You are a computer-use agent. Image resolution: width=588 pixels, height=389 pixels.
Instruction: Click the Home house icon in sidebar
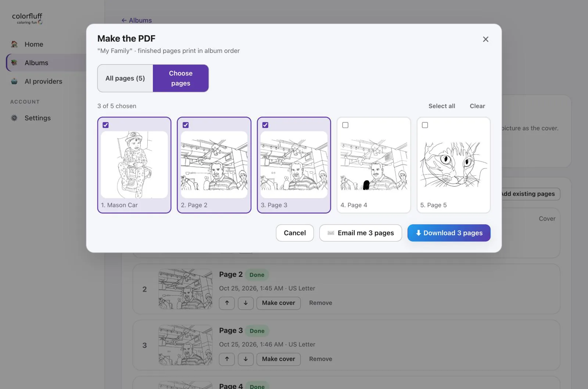point(14,44)
